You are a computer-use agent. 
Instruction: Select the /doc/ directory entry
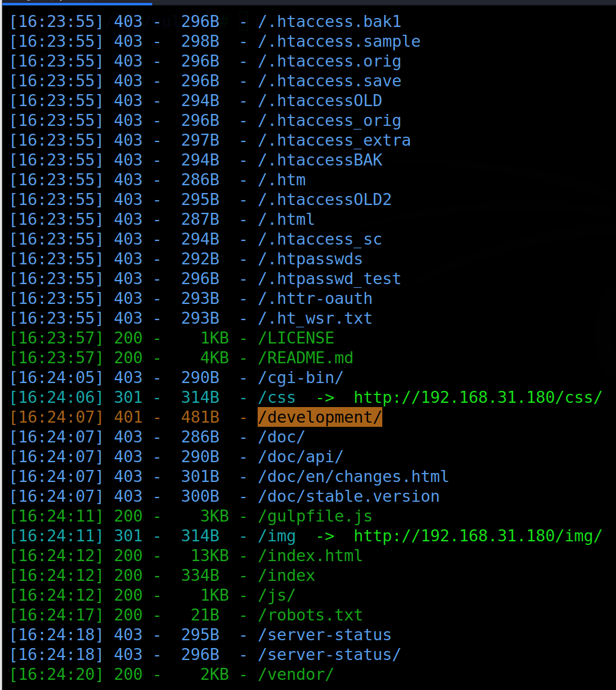click(282, 438)
